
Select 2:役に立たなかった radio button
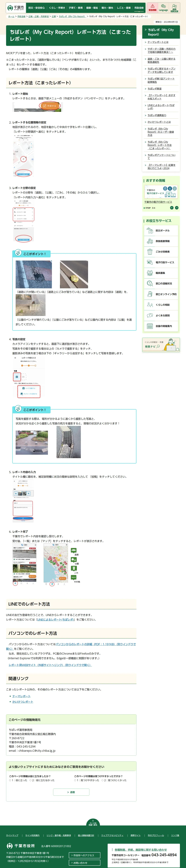pyautogui.click(x=30, y=780)
